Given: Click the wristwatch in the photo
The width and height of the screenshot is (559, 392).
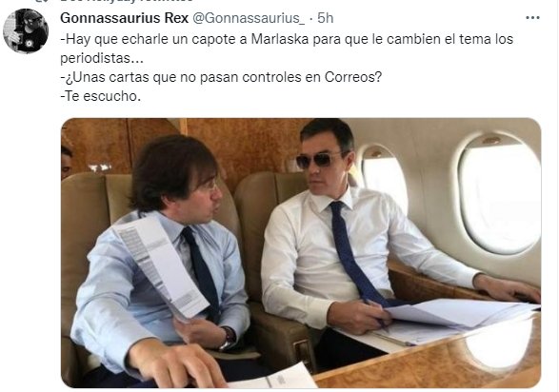Looking at the screenshot, I should (x=229, y=339).
